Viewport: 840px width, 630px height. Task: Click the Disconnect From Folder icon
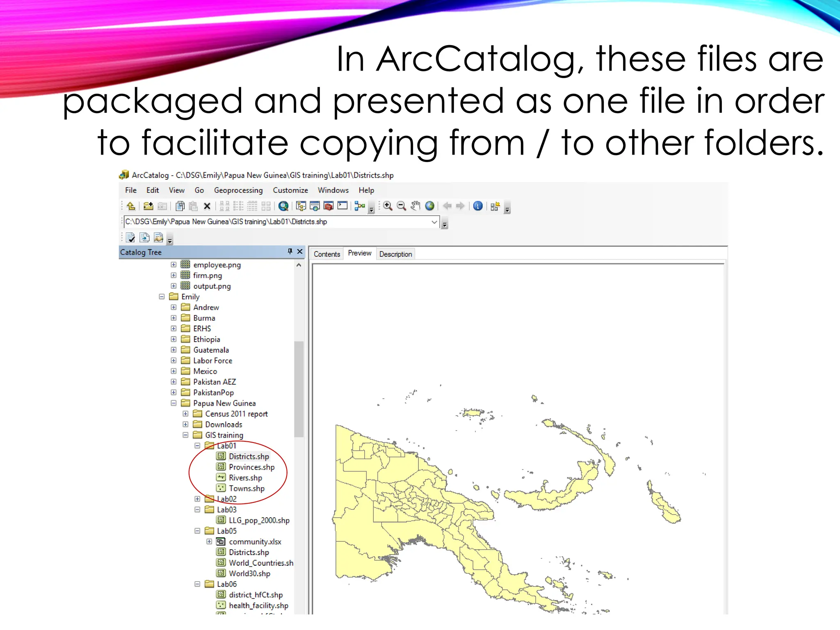point(162,206)
